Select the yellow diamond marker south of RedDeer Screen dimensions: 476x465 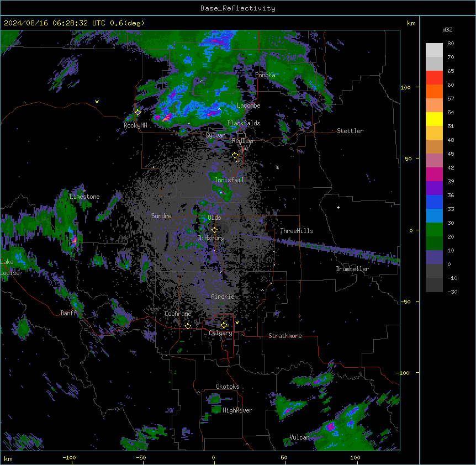click(x=235, y=155)
